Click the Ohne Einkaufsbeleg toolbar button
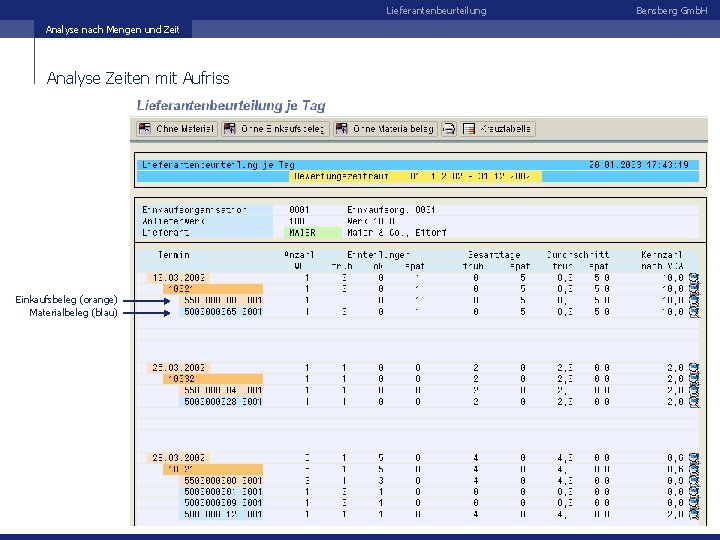This screenshot has height=540, width=720. pyautogui.click(x=276, y=129)
